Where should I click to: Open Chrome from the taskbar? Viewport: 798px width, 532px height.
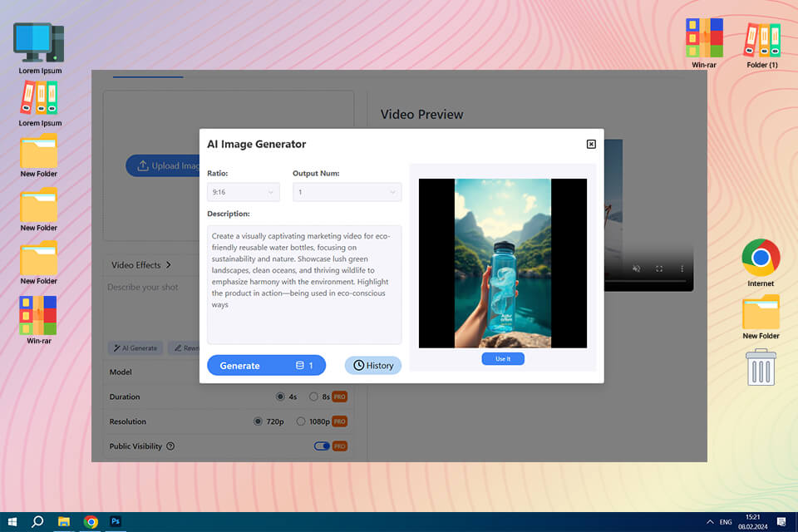[91, 521]
